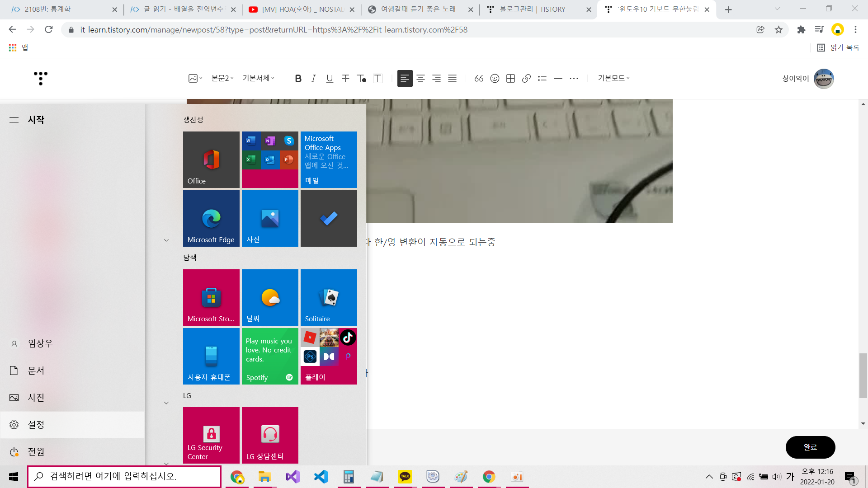
Task: Open the 본문2 paragraph style dropdown
Action: tap(222, 78)
